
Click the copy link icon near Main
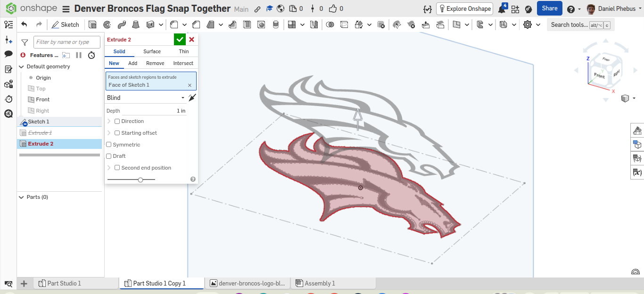pyautogui.click(x=257, y=9)
